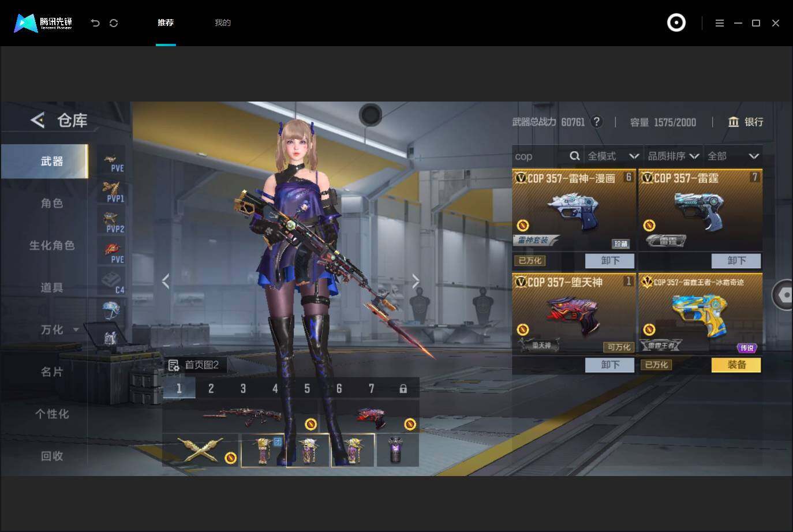Click the homepage 2 document icon
The image size is (793, 532).
pos(173,365)
